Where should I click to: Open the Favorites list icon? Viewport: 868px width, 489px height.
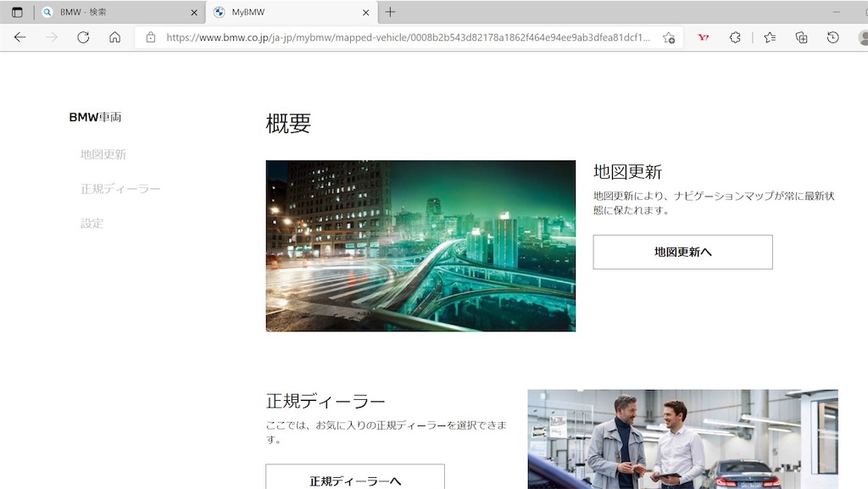pos(770,37)
